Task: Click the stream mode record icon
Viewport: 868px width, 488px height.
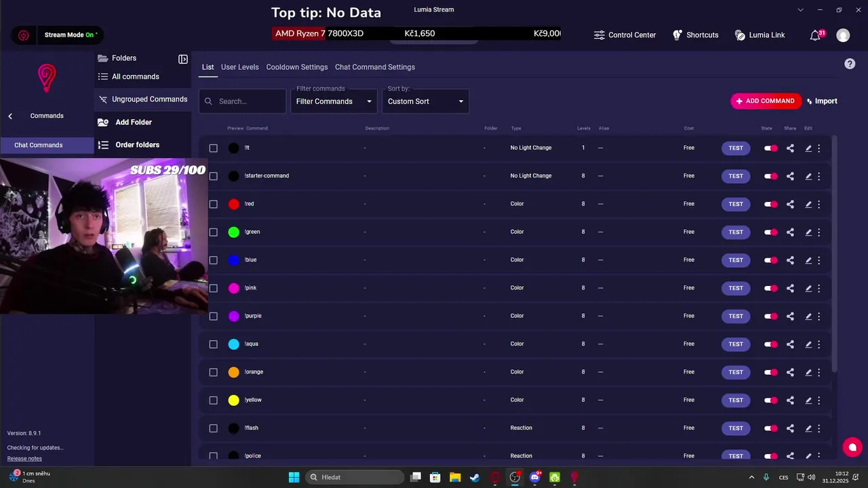Action: tap(24, 35)
